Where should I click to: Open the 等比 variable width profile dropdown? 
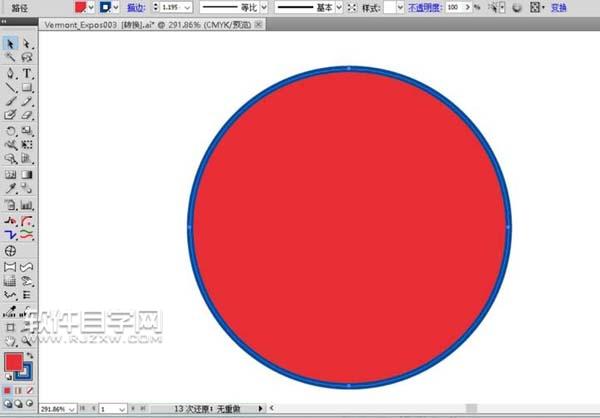click(264, 7)
